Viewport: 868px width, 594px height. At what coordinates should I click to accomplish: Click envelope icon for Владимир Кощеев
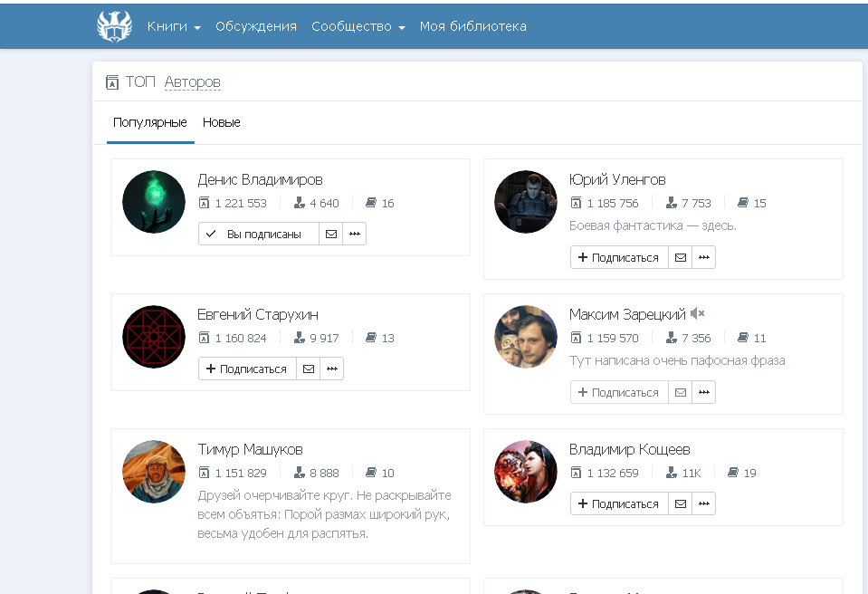tap(680, 503)
